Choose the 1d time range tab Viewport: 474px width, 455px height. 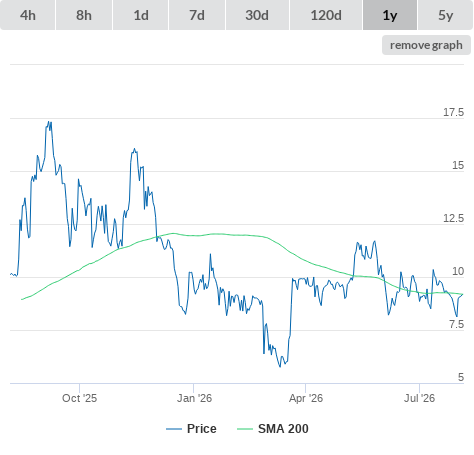141,15
